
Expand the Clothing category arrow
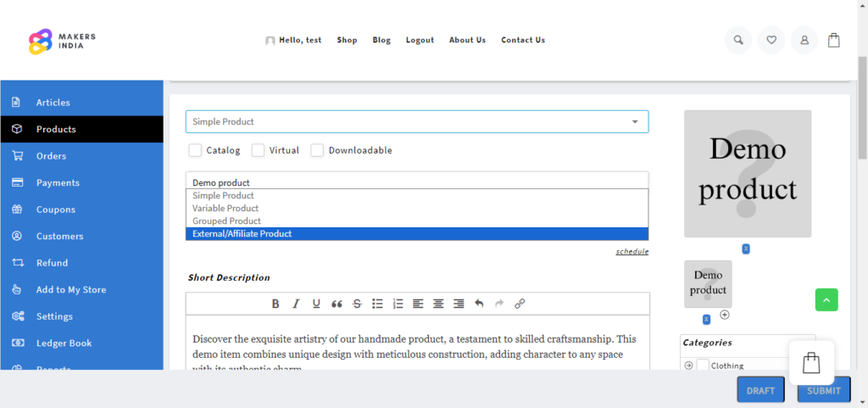[688, 366]
